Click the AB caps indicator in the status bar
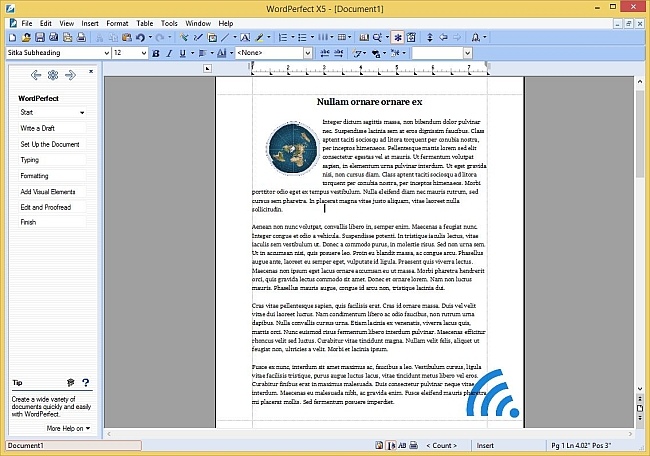The image size is (650, 456). (x=402, y=445)
